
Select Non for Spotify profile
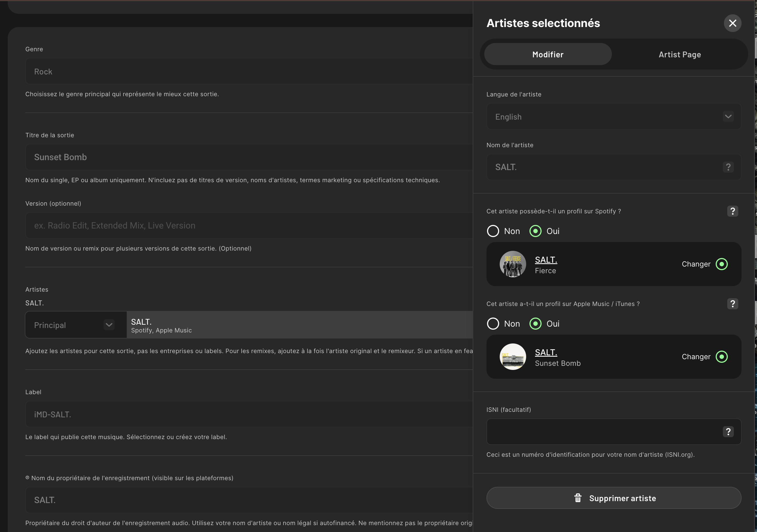(x=493, y=231)
